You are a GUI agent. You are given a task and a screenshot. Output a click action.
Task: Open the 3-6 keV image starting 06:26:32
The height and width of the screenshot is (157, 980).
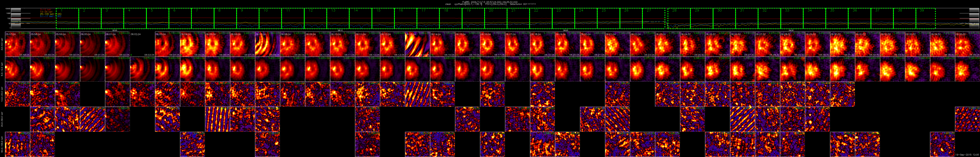pos(743,44)
